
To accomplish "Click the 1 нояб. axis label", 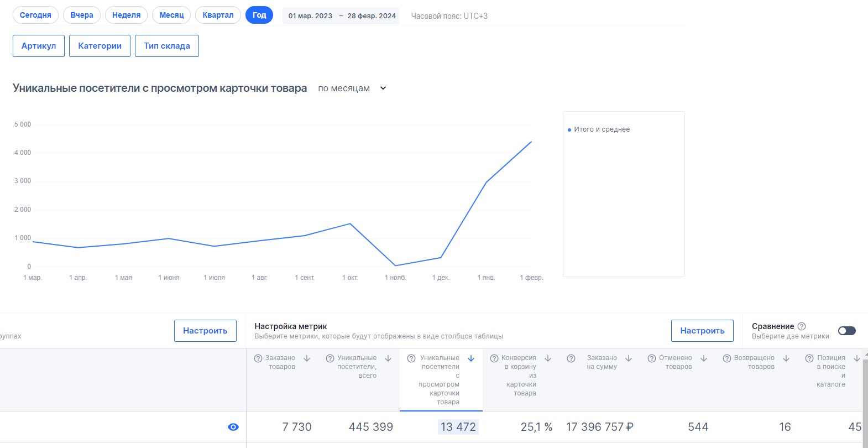I will pyautogui.click(x=395, y=278).
